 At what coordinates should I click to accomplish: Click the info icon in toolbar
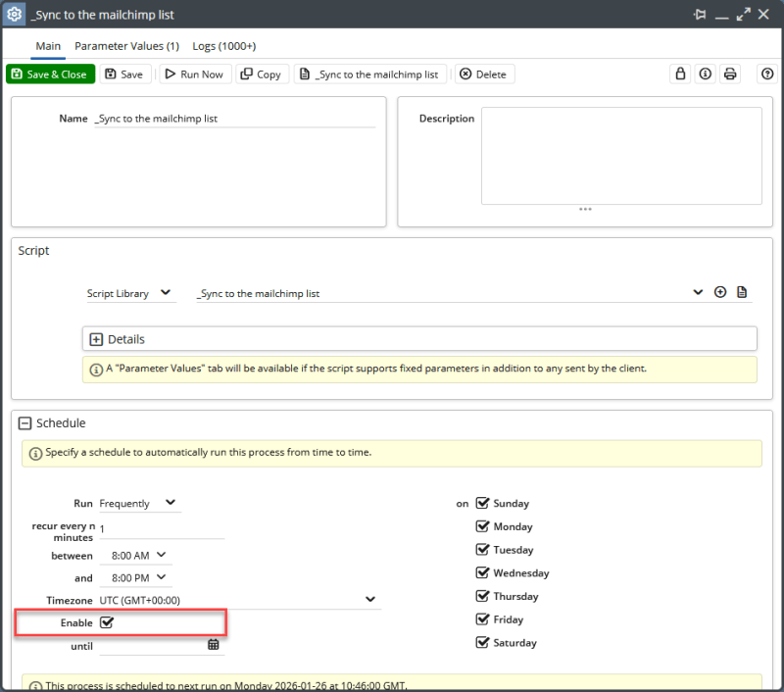[x=705, y=74]
